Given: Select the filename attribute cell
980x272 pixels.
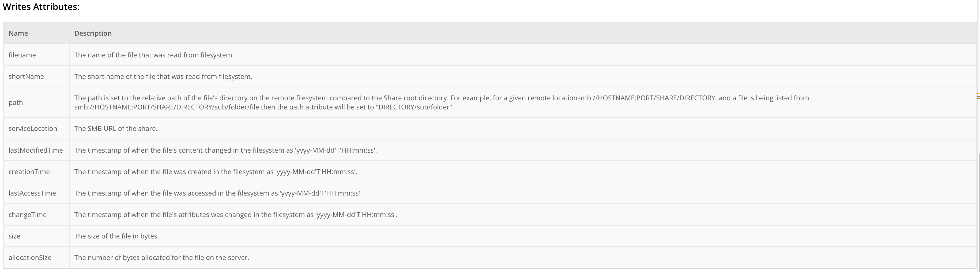Looking at the screenshot, I should click(x=22, y=55).
